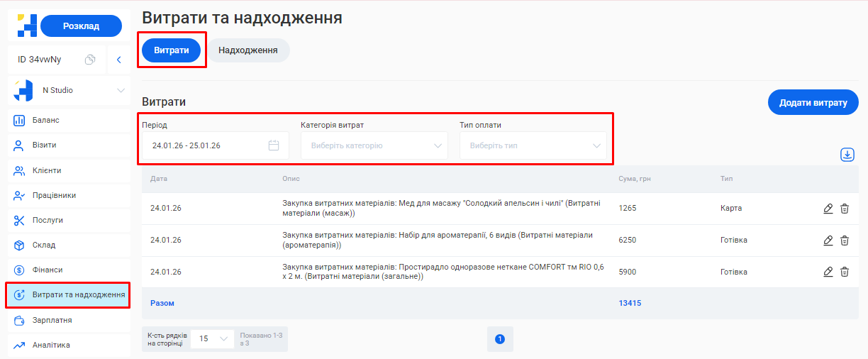Open the Період date range field

[x=216, y=145]
